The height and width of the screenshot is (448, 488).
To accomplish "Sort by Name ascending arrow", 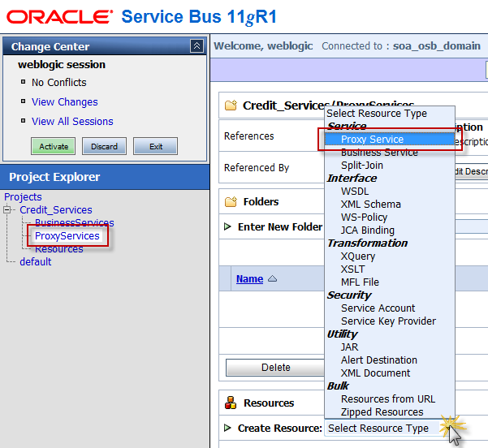I will [272, 278].
